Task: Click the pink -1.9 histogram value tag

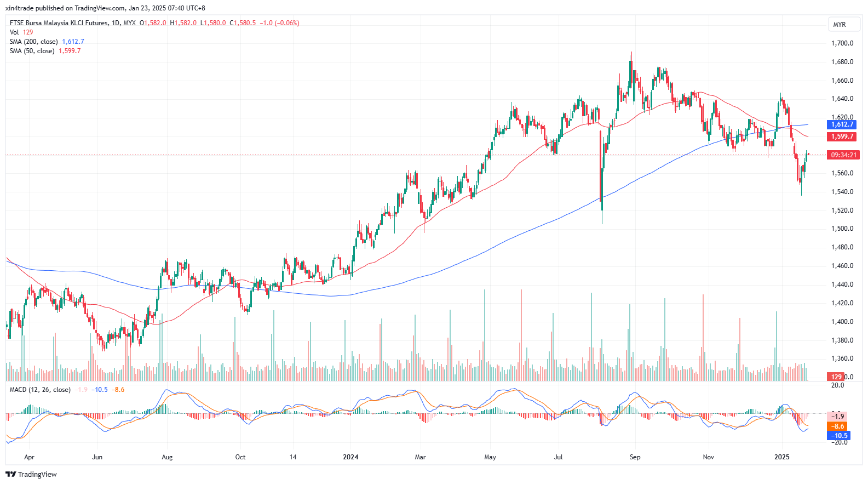Action: [x=838, y=416]
